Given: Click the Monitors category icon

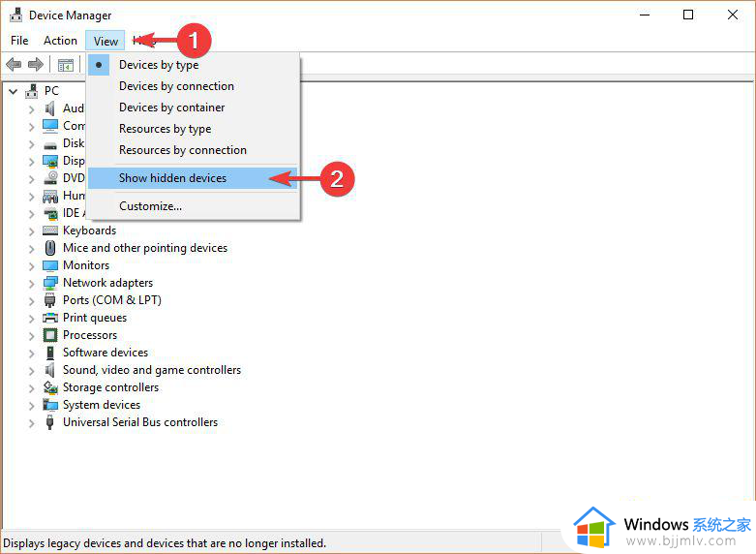Looking at the screenshot, I should 50,266.
